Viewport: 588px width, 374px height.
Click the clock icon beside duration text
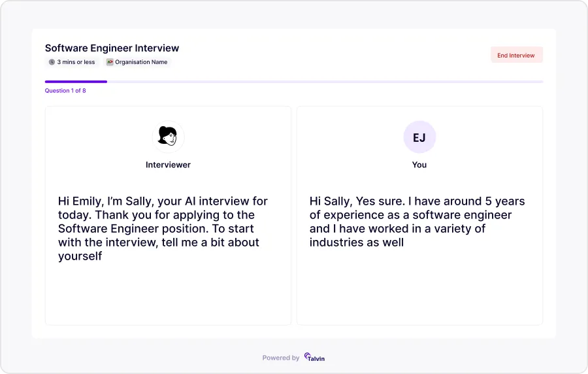coord(52,62)
